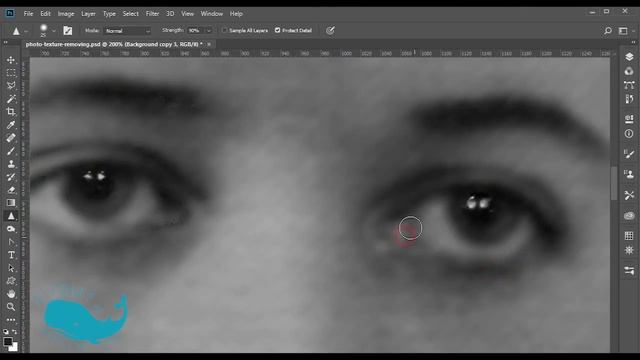
Task: Close the photo-texture-removing.psd tab
Action: 209,44
